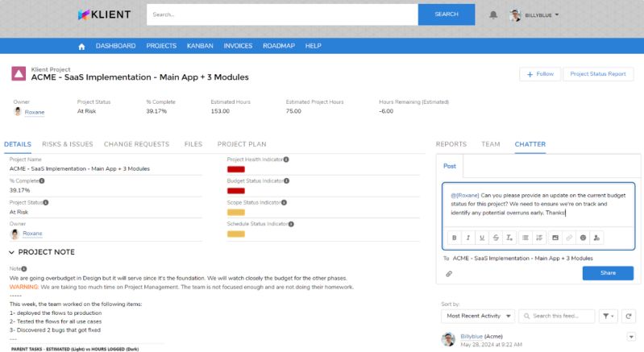Focus the Search this feed field
This screenshot has height=352, width=644.
[x=556, y=316]
